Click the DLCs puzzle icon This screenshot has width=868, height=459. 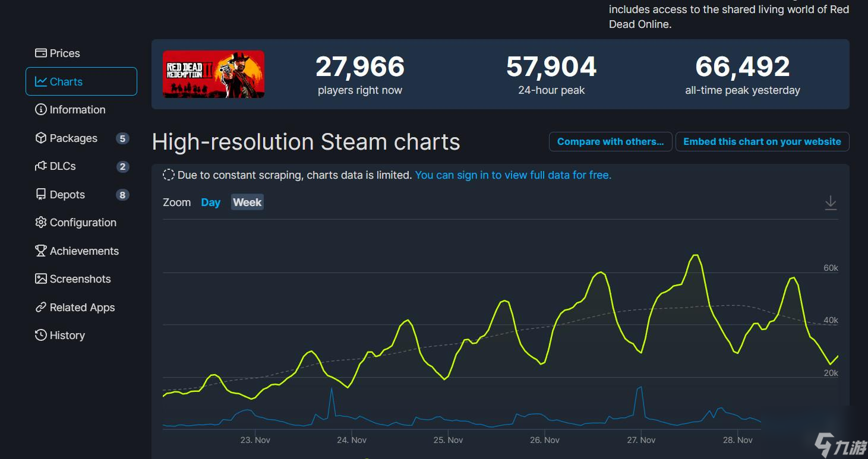tap(41, 166)
